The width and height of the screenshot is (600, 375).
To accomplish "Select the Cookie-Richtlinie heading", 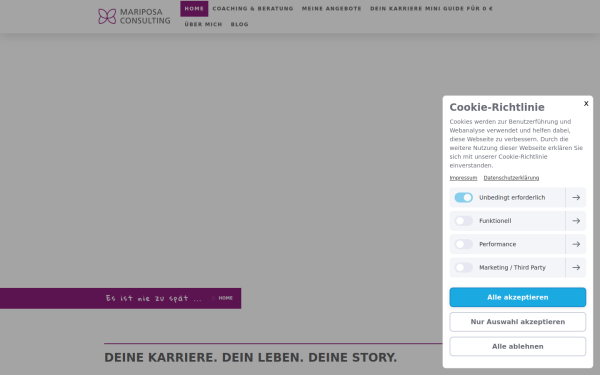I will 497,107.
